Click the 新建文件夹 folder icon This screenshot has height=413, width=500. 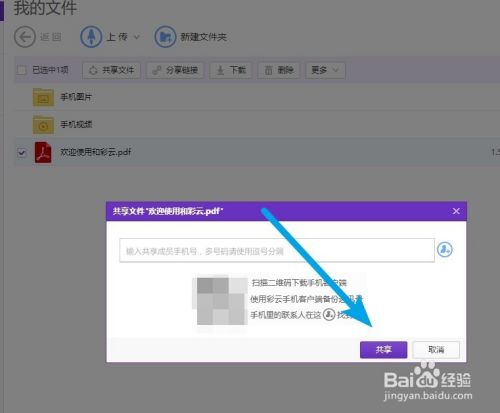pos(165,37)
